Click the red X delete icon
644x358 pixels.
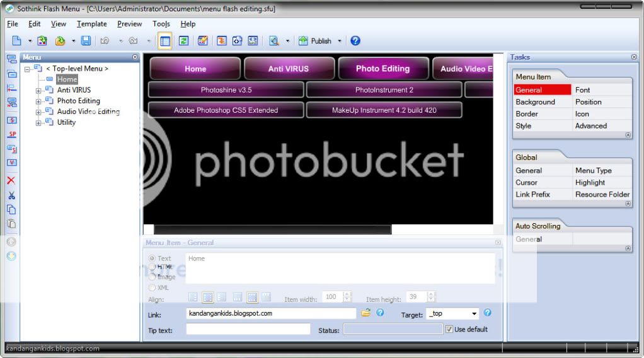click(x=11, y=180)
